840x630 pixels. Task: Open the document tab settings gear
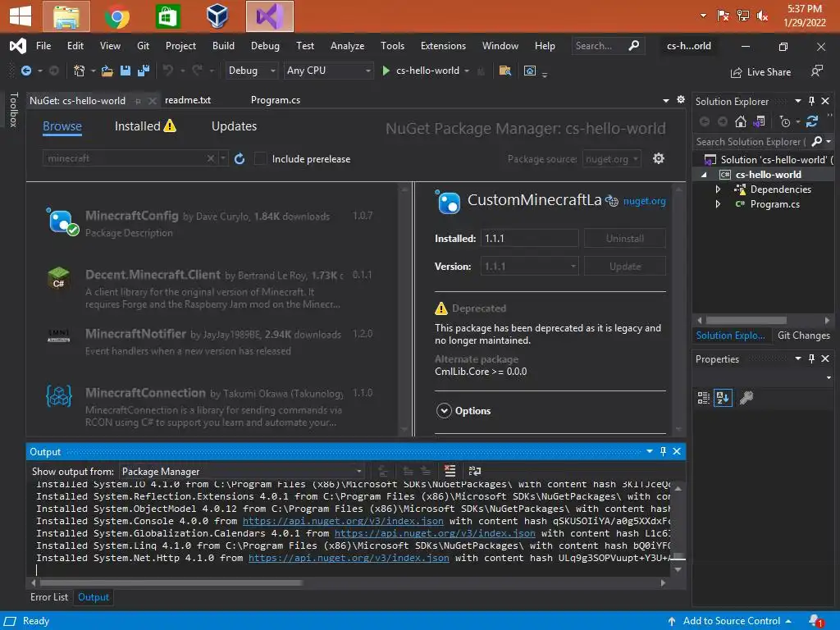680,99
